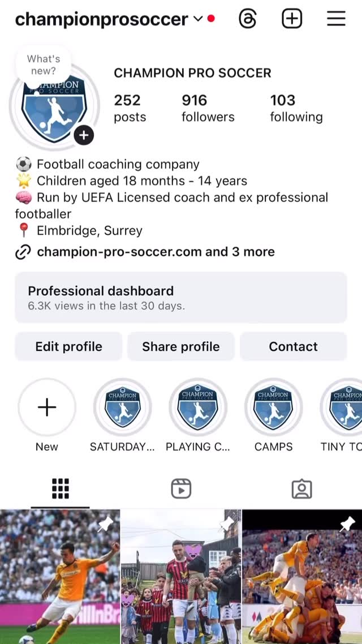This screenshot has height=644, width=362.
Task: Open the hamburger menu
Action: 336,19
